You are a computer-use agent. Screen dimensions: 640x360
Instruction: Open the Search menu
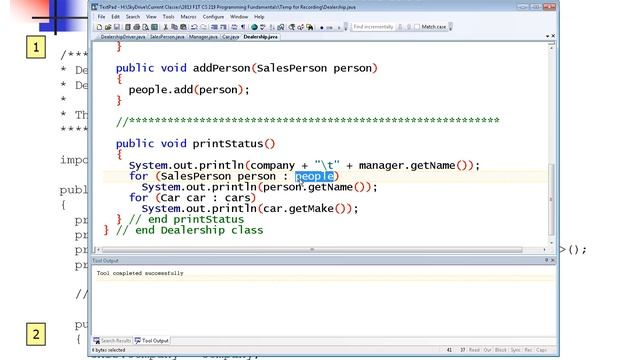click(x=133, y=17)
